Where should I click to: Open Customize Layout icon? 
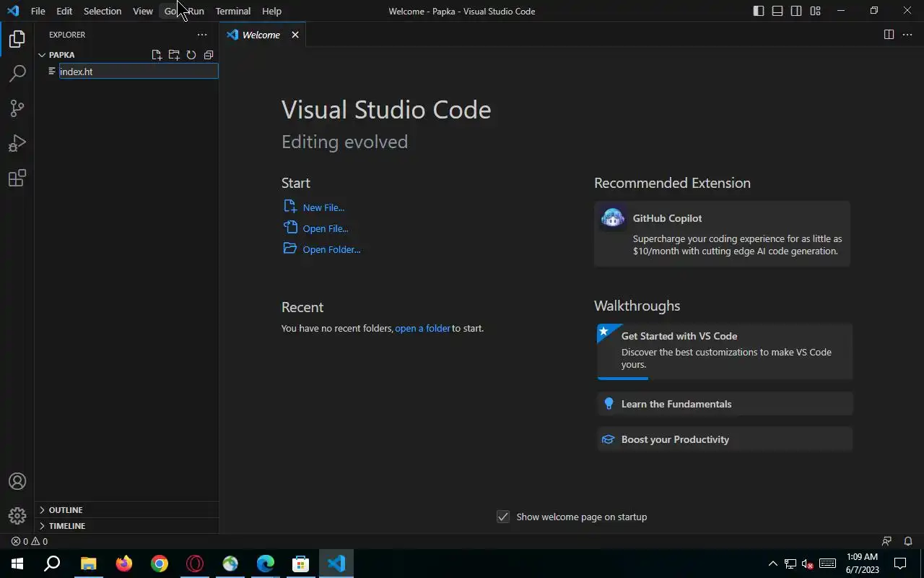click(x=815, y=11)
